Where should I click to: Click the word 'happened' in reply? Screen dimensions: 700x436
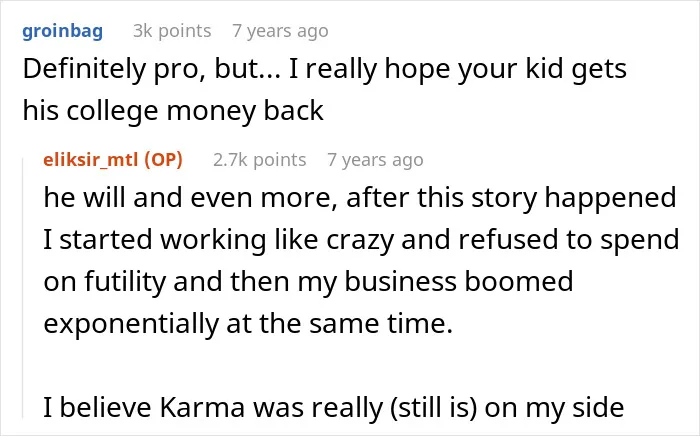click(x=610, y=199)
